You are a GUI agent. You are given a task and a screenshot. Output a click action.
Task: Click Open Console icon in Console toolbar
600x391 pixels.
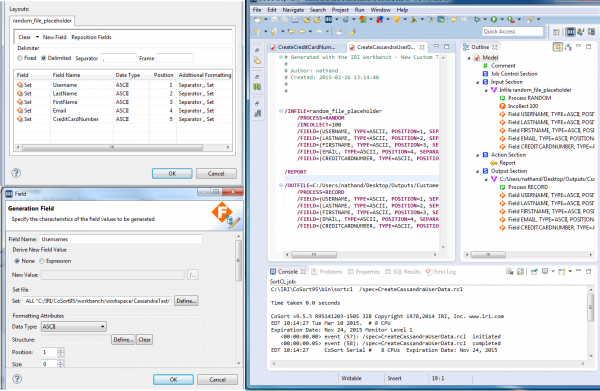coord(561,271)
